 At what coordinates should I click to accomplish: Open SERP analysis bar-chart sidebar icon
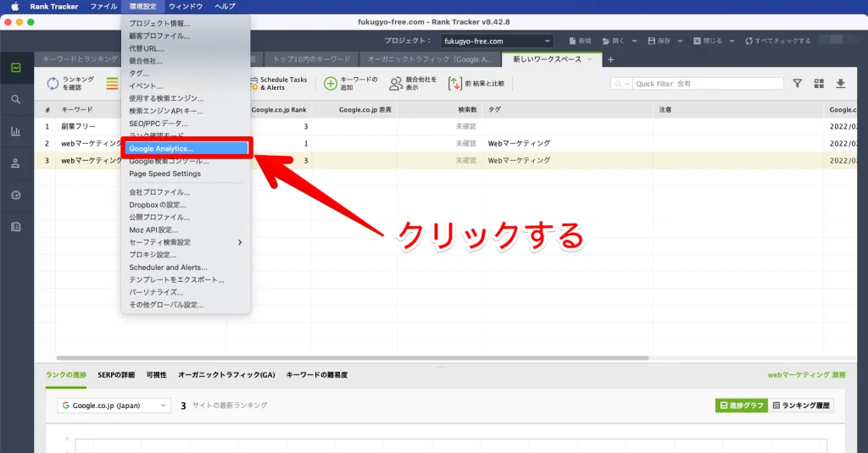[16, 131]
